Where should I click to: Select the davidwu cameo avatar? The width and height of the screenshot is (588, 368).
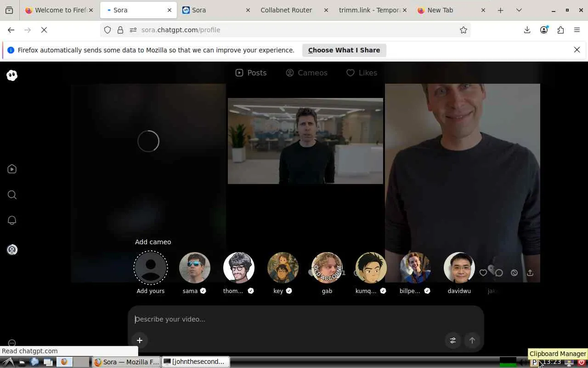tap(459, 268)
